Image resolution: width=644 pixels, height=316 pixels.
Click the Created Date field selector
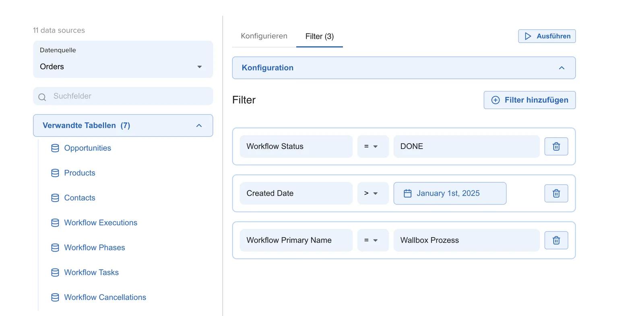[296, 193]
